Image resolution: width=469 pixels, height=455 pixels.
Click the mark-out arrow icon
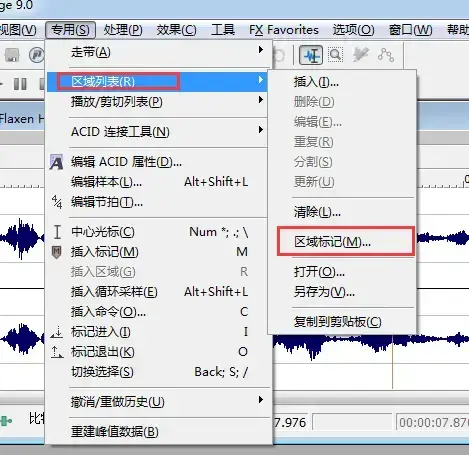pos(57,352)
